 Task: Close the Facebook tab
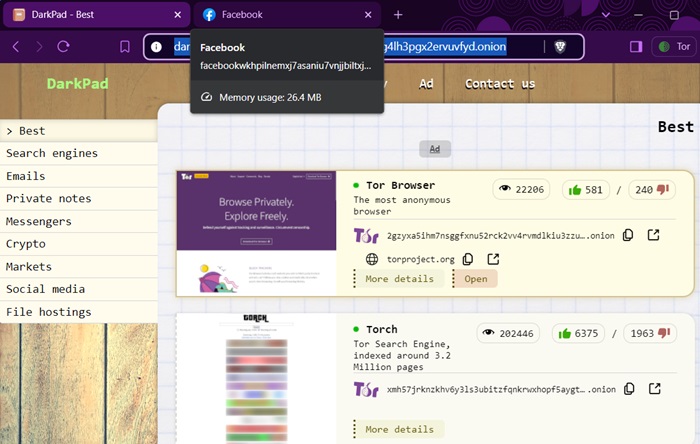(368, 15)
